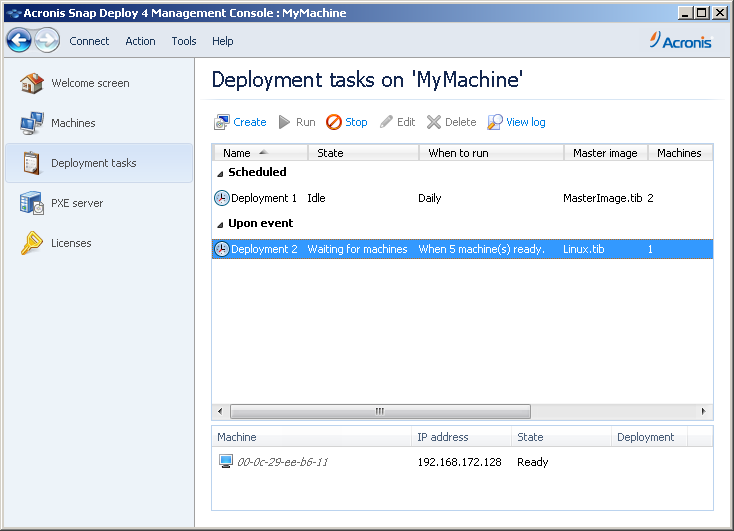Sort machine list by IP address
This screenshot has height=531, width=734.
point(462,437)
